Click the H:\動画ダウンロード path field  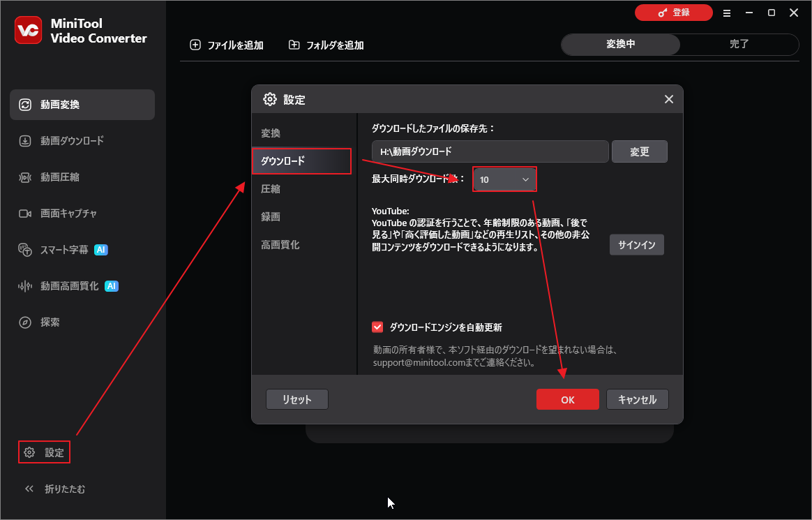tap(490, 151)
